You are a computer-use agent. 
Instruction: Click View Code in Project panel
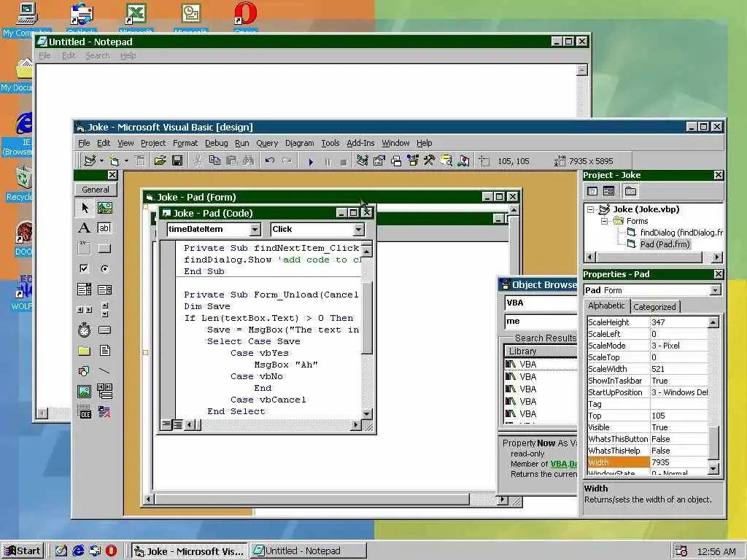(x=592, y=192)
